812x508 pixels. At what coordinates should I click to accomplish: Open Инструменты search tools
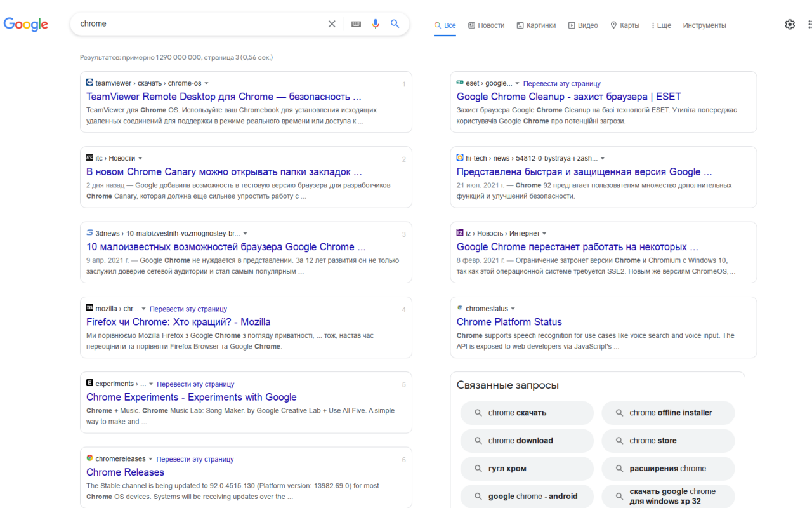pos(704,25)
